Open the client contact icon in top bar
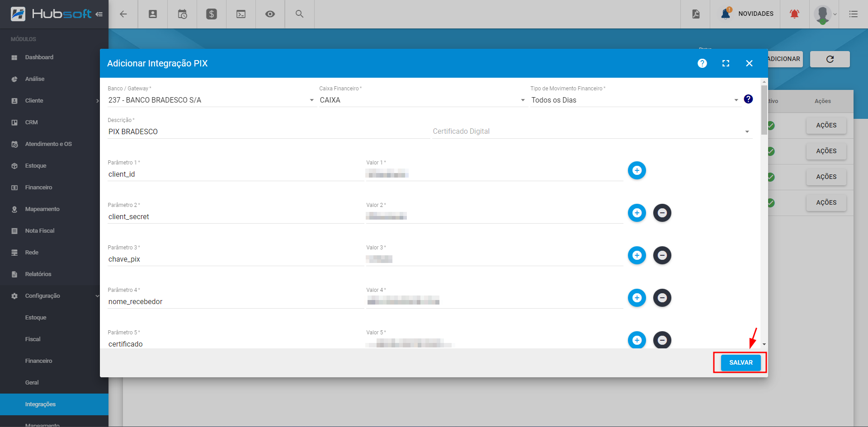 153,14
